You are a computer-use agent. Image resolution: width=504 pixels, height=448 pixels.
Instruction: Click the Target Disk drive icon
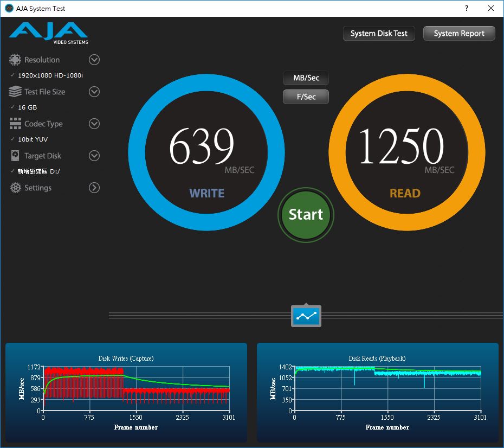point(15,156)
